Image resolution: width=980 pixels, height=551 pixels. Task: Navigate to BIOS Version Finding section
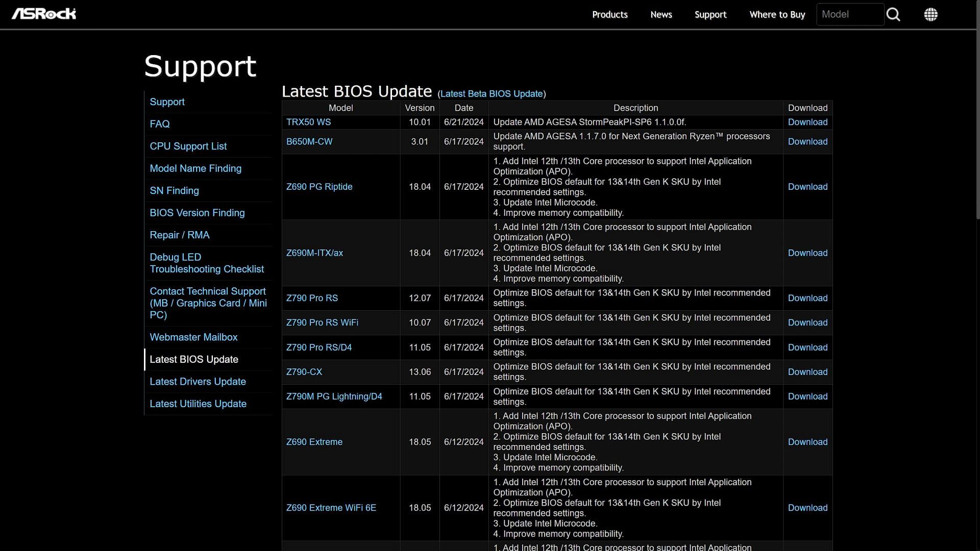pyautogui.click(x=197, y=213)
